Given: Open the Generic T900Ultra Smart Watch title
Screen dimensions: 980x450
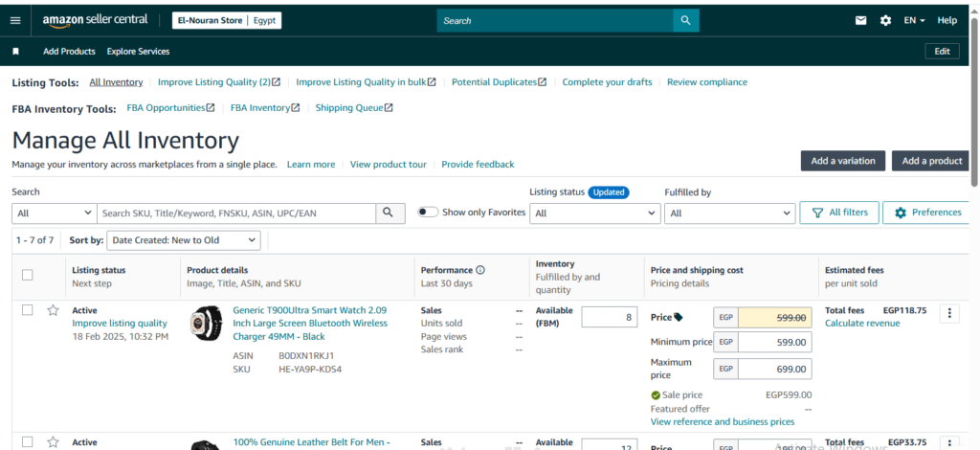Looking at the screenshot, I should tap(310, 323).
